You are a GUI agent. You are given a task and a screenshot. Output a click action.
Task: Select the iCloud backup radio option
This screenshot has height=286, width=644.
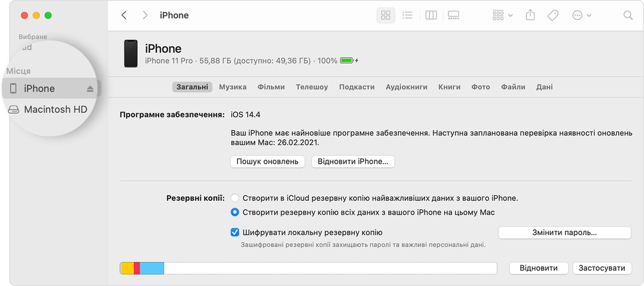point(235,198)
